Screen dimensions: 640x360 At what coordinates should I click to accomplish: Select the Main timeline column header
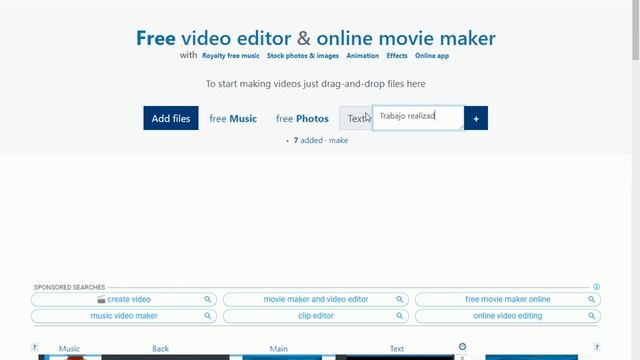click(x=278, y=349)
